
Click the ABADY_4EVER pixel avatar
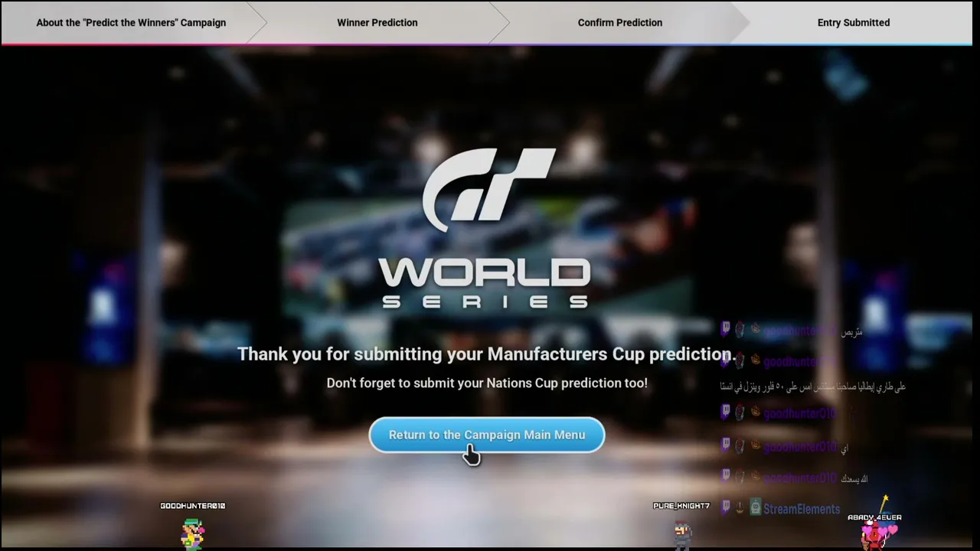(x=877, y=534)
